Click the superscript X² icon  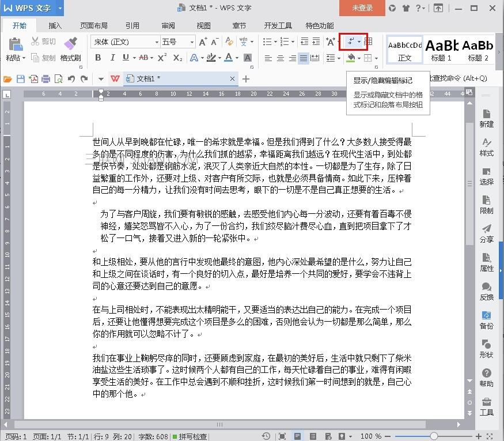pyautogui.click(x=162, y=58)
